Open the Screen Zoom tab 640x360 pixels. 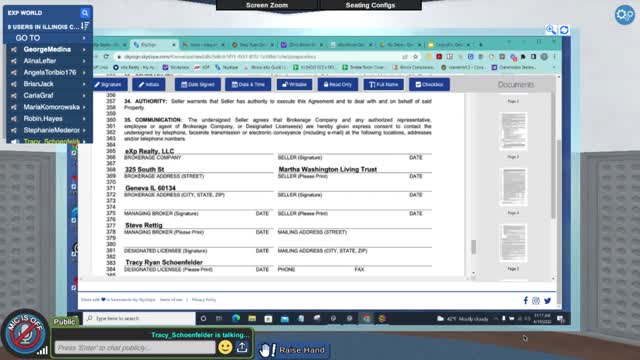tap(267, 5)
